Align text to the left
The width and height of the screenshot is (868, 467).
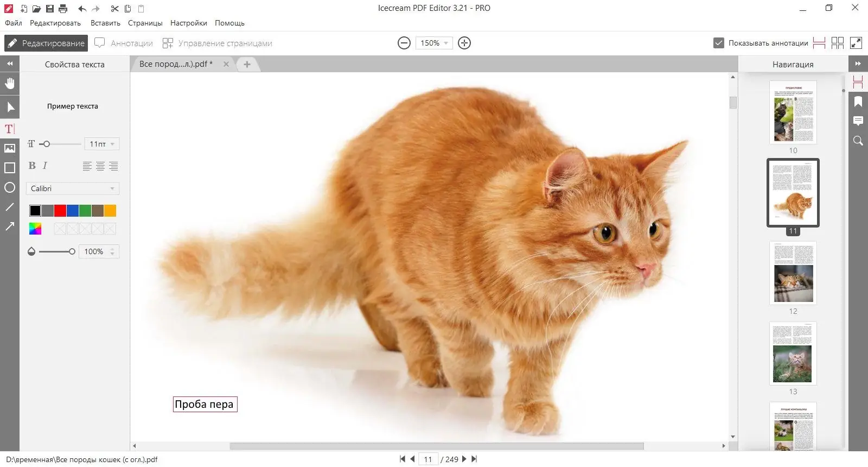pos(87,166)
